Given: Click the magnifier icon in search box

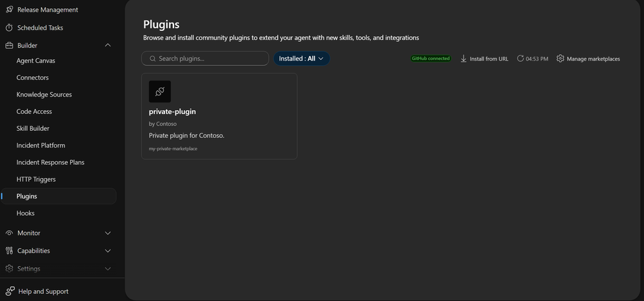Looking at the screenshot, I should (152, 58).
